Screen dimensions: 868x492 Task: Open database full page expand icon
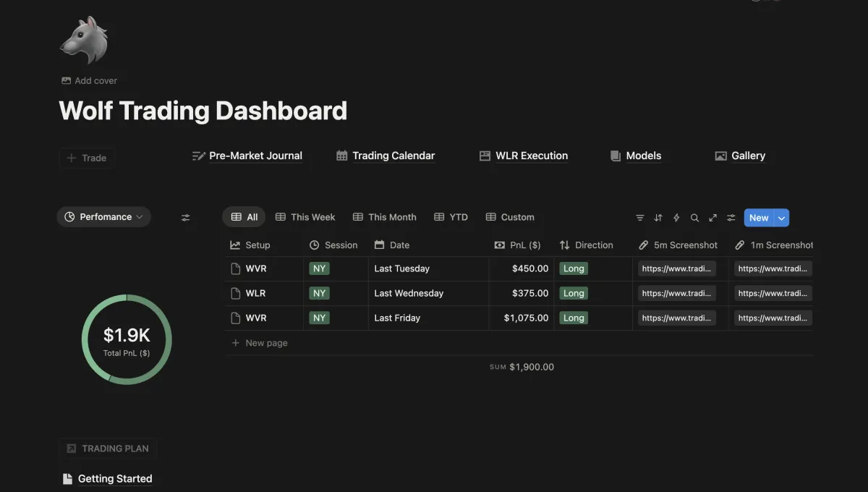pyautogui.click(x=712, y=218)
